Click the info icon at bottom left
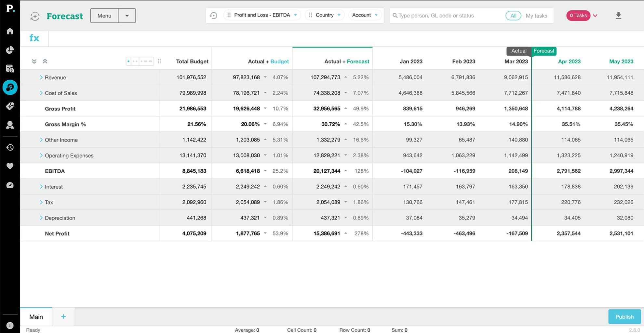Viewport: 644px width, 333px height. tap(10, 325)
